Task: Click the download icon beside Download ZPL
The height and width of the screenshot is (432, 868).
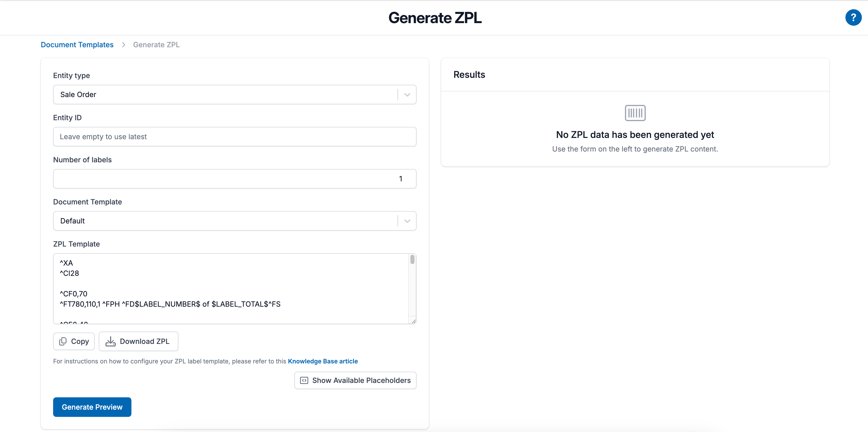Action: point(111,341)
